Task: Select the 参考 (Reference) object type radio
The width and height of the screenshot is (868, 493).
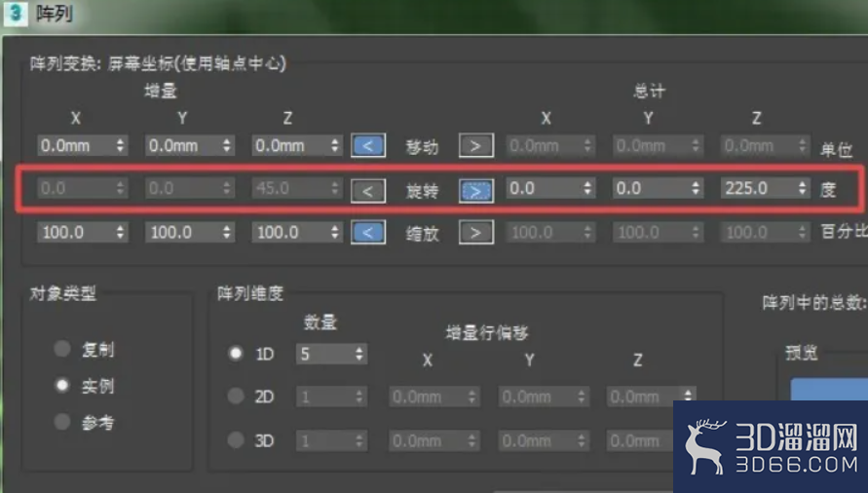Action: [x=62, y=422]
